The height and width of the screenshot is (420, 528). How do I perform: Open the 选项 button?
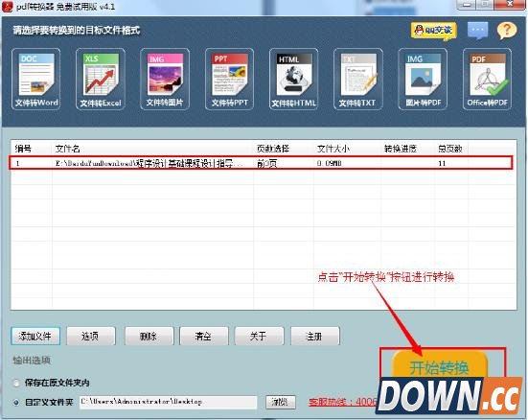pos(91,336)
